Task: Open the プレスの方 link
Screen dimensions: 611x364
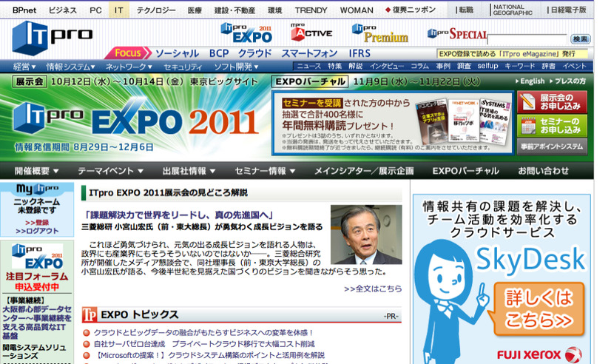Action: (567, 81)
